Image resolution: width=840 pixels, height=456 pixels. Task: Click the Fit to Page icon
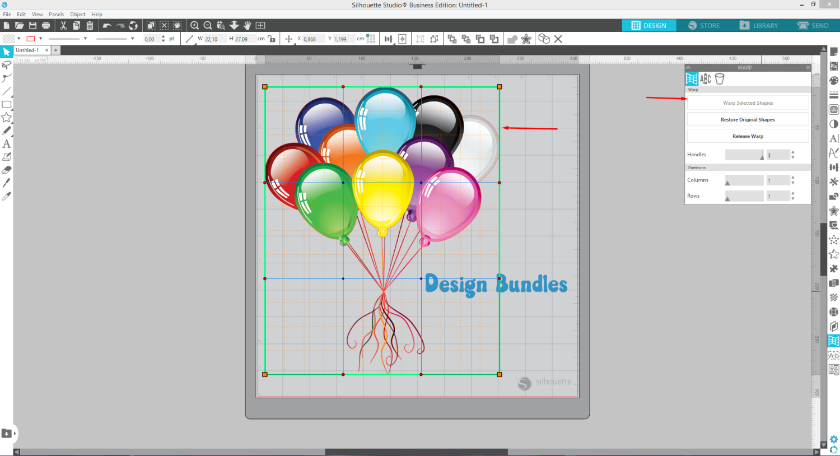(260, 25)
